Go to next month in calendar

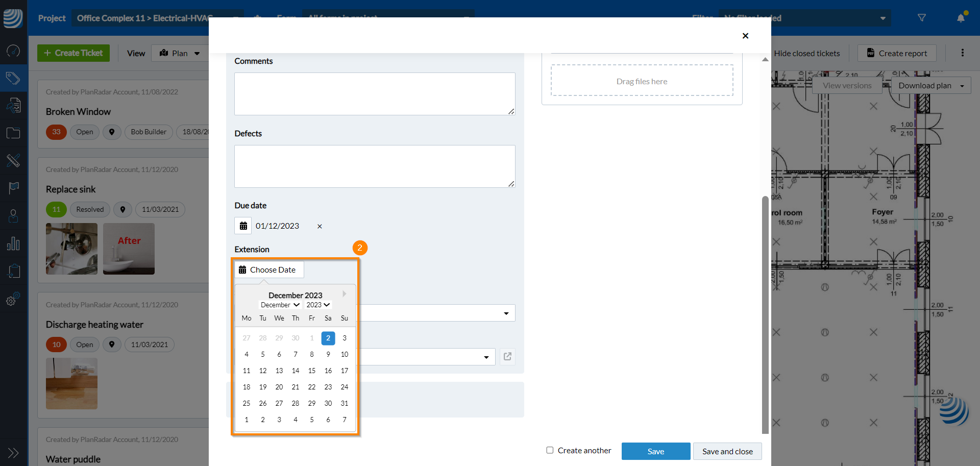point(345,294)
